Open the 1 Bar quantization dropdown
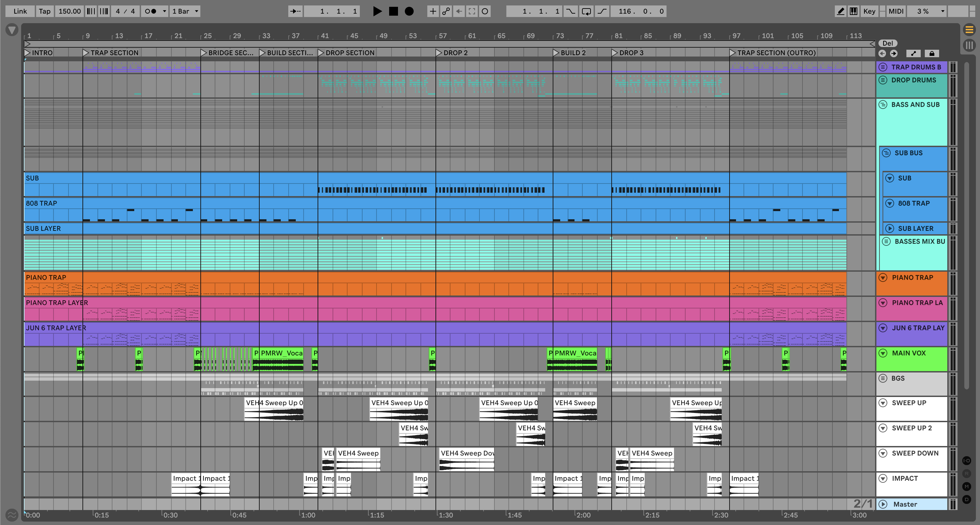The width and height of the screenshot is (980, 525). click(185, 11)
